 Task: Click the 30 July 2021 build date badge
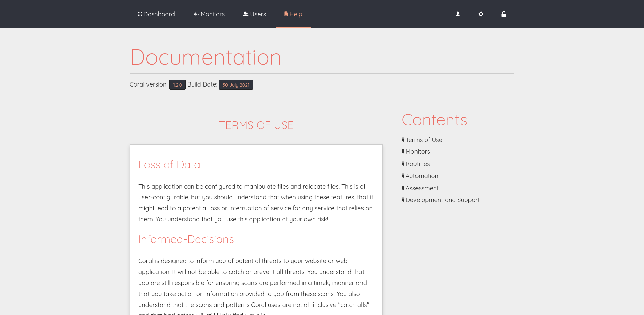(236, 85)
